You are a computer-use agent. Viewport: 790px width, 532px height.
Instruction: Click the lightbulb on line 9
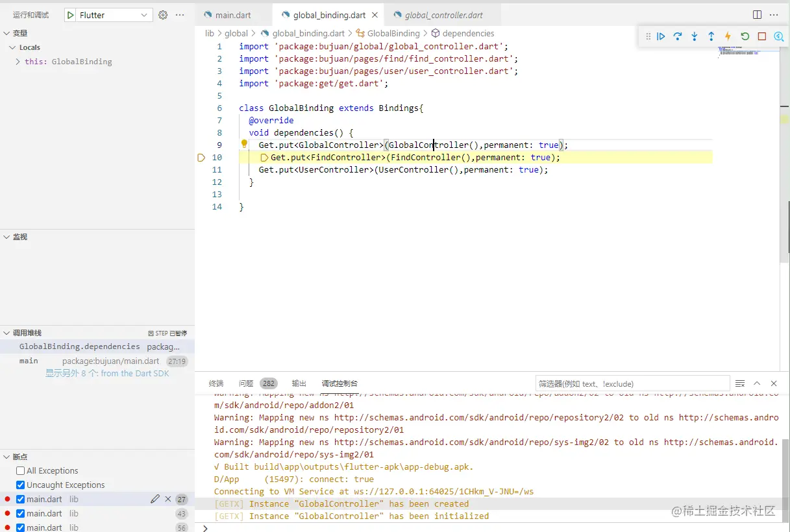point(245,144)
